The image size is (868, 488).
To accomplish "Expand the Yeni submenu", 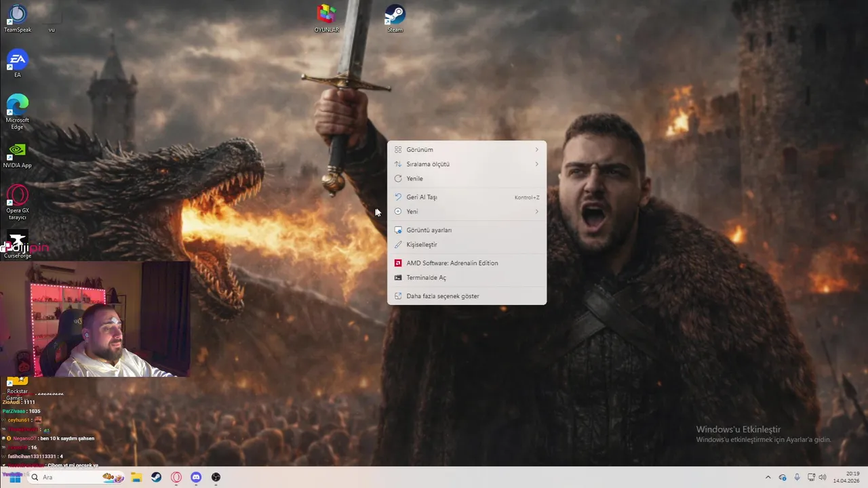I will point(467,211).
